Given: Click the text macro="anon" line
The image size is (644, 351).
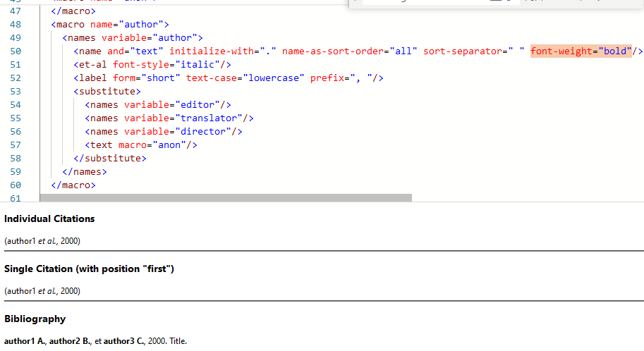Looking at the screenshot, I should [140, 144].
